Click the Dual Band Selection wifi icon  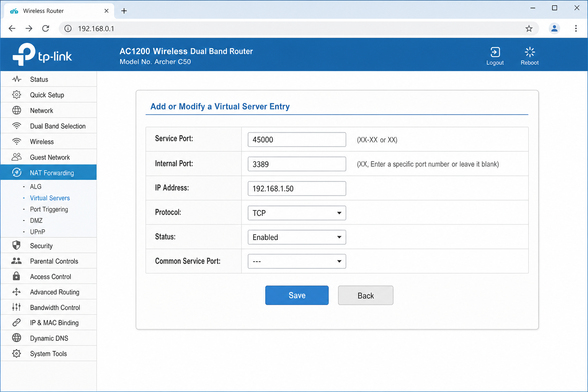coord(16,126)
